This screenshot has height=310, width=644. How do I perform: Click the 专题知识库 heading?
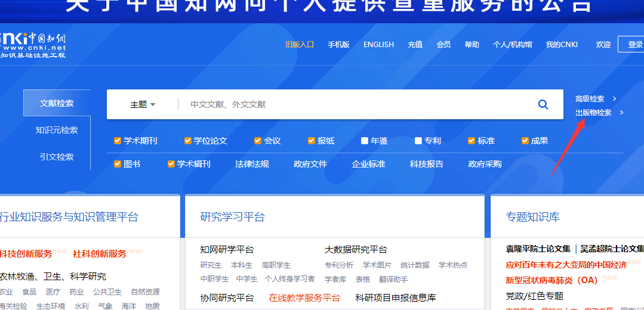pyautogui.click(x=532, y=216)
